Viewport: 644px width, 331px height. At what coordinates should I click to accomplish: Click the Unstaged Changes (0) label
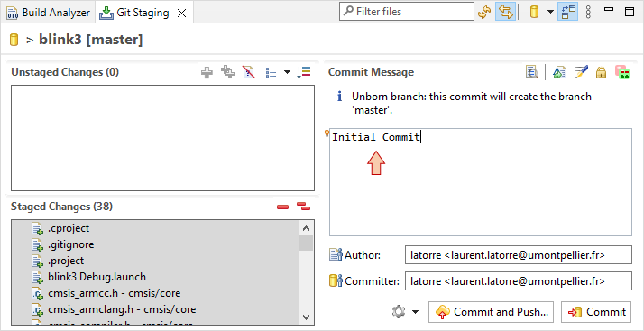(65, 72)
